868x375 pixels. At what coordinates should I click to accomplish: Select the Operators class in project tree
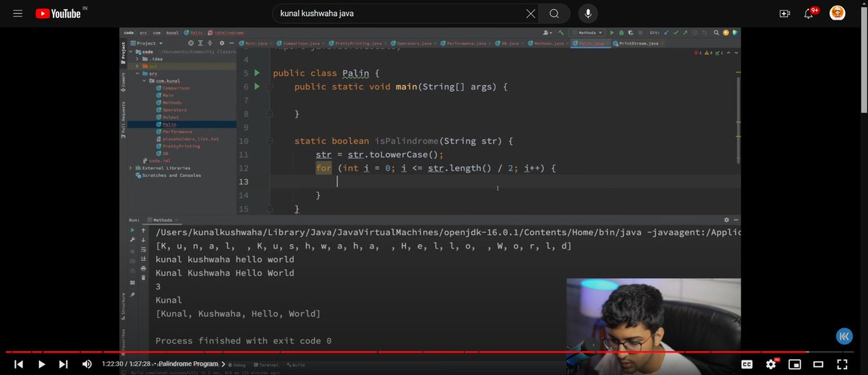[172, 110]
